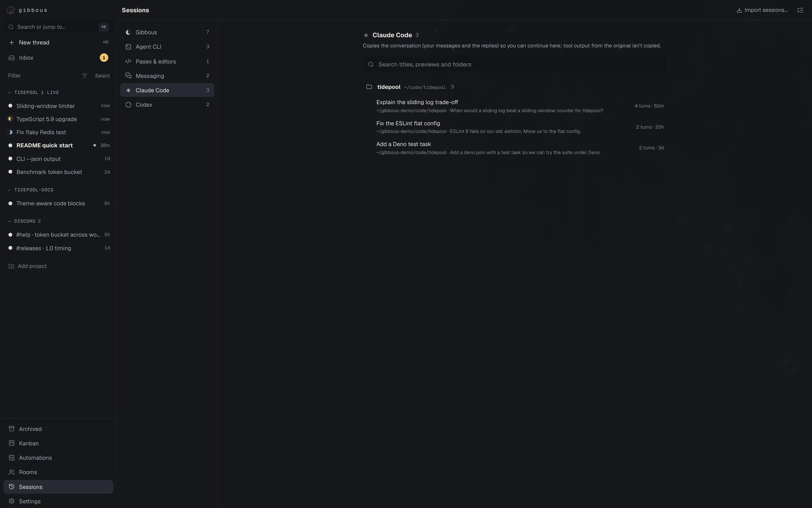The height and width of the screenshot is (508, 812).
Task: Click the Select button next to Filter
Action: [102, 76]
